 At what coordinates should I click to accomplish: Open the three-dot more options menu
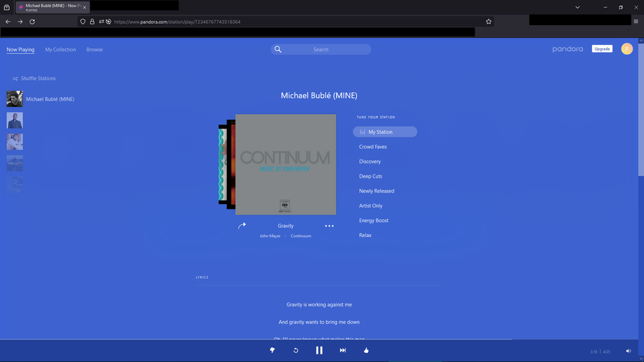click(329, 226)
